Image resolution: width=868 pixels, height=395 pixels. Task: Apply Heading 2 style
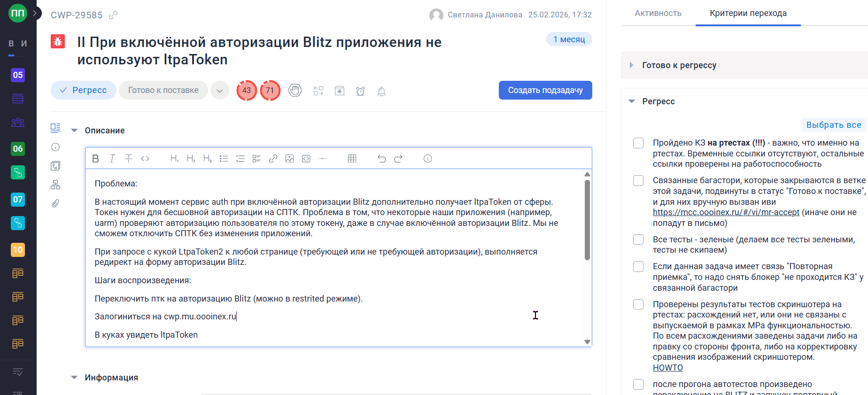(x=191, y=159)
